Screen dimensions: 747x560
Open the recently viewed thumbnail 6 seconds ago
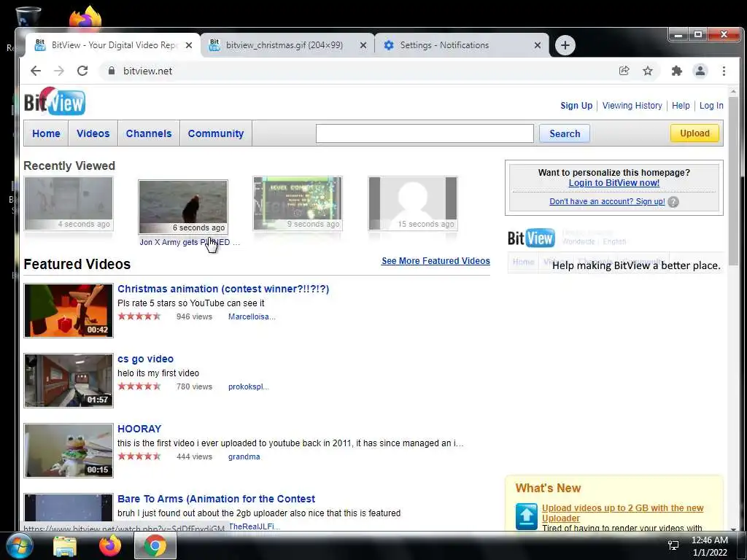183,206
